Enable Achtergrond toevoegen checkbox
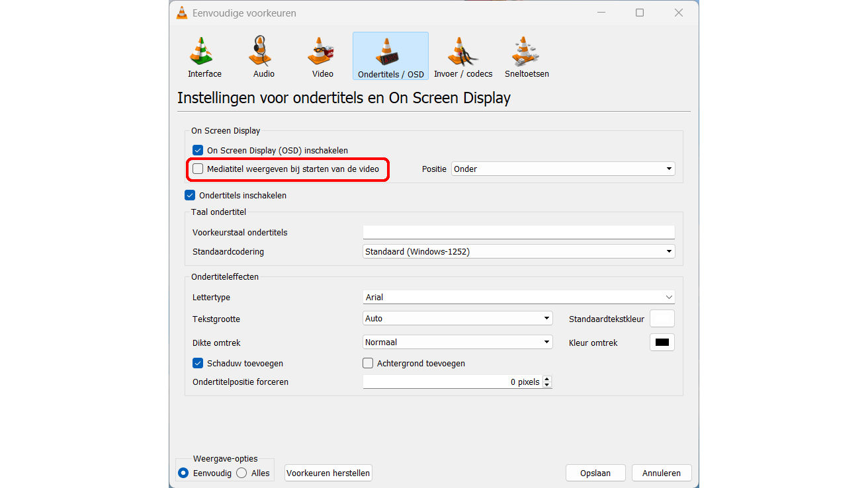Viewport: 868px width, 488px height. pyautogui.click(x=368, y=363)
